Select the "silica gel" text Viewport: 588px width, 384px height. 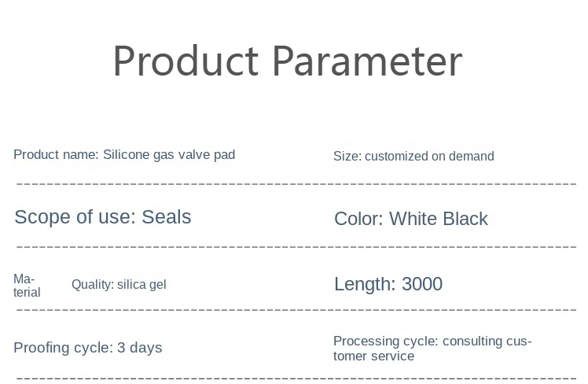click(141, 285)
